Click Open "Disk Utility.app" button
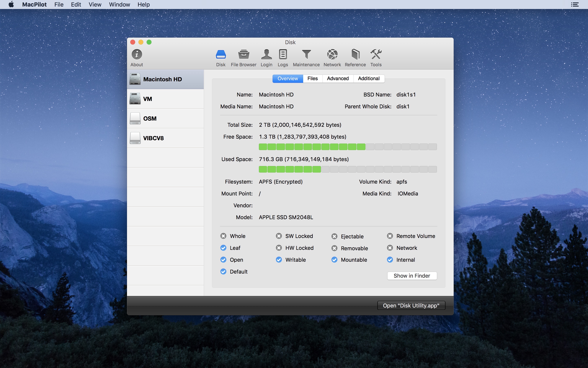588x368 pixels. [x=411, y=305]
